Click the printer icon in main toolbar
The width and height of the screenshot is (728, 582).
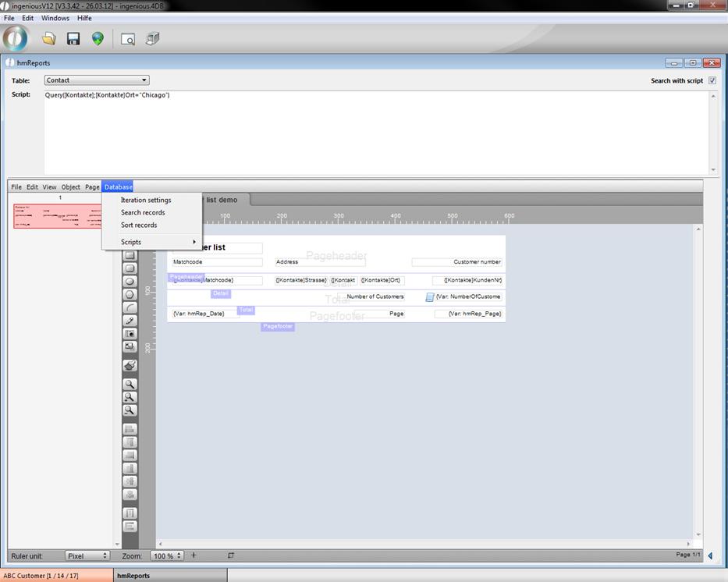point(153,38)
